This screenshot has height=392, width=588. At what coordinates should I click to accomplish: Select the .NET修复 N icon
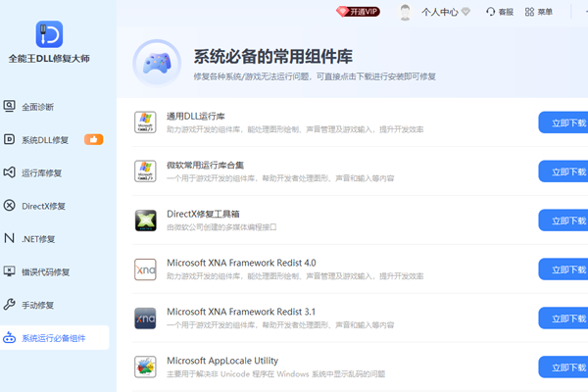(x=10, y=238)
